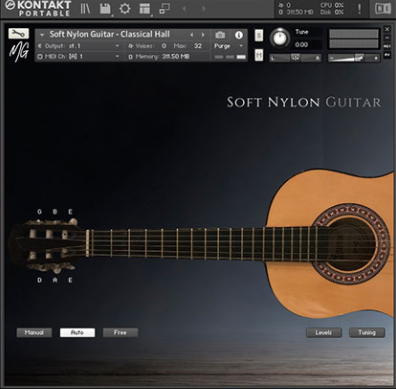Open the Tuning panel
This screenshot has width=396, height=389.
367,333
